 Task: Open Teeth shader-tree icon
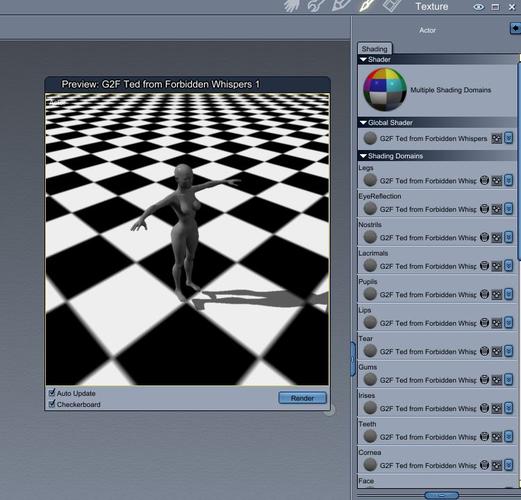coord(497,437)
